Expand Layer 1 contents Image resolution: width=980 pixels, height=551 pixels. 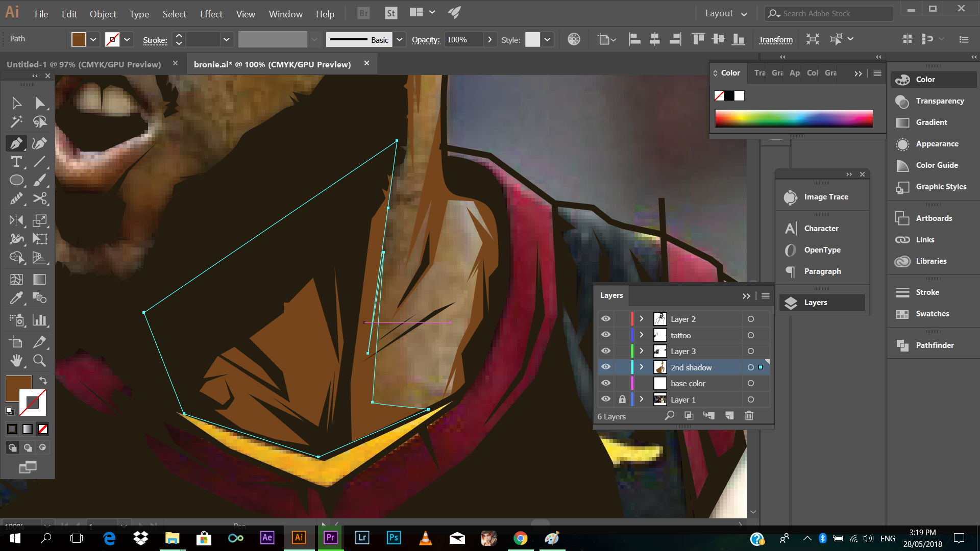pyautogui.click(x=642, y=399)
